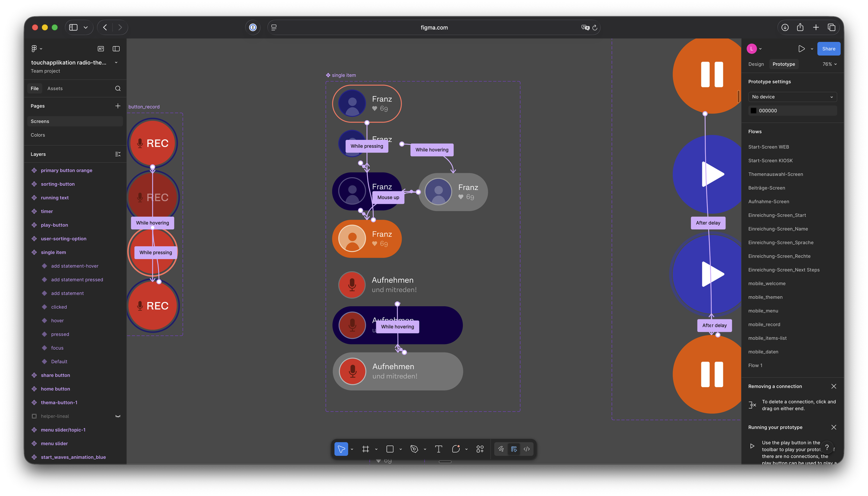Add a new page with plus icon

point(118,106)
